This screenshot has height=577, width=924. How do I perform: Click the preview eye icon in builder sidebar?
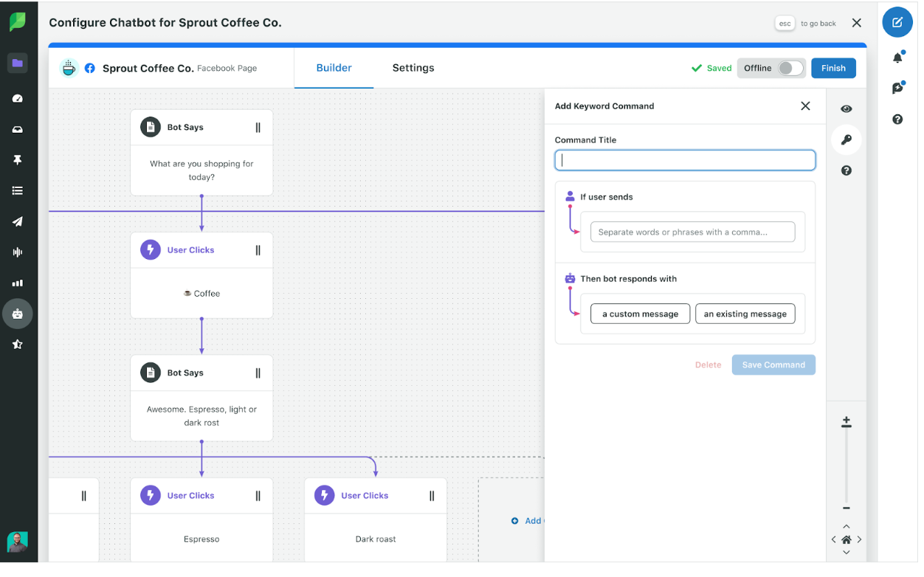click(847, 108)
